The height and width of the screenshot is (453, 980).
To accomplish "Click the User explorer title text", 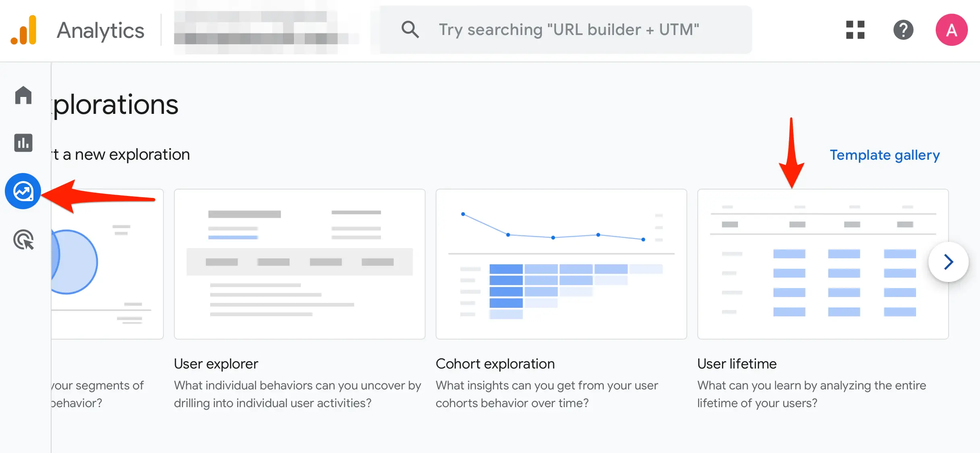I will pyautogui.click(x=216, y=364).
